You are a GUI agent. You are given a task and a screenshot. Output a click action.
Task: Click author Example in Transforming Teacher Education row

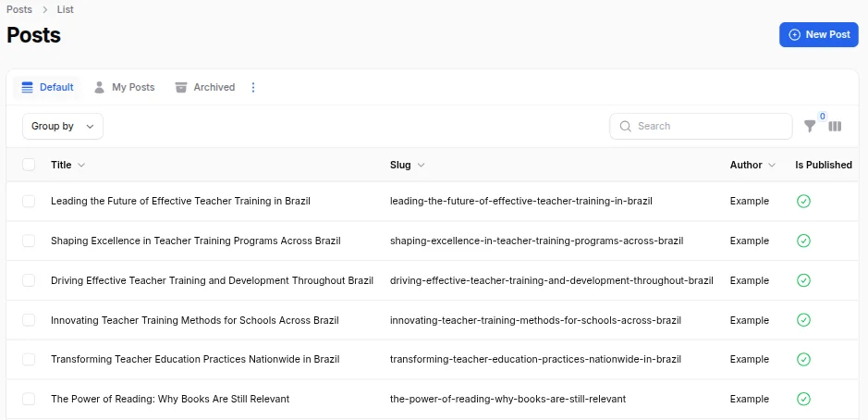[x=750, y=359]
